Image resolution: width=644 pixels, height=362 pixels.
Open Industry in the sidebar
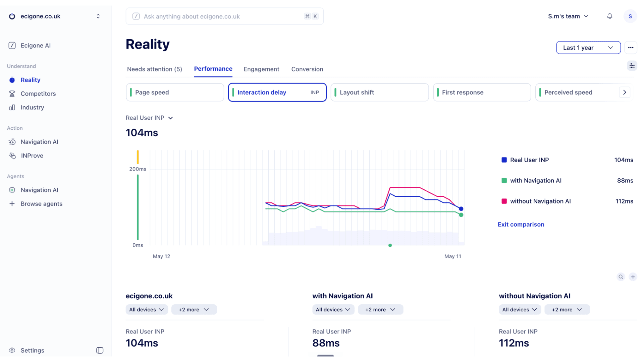point(32,107)
